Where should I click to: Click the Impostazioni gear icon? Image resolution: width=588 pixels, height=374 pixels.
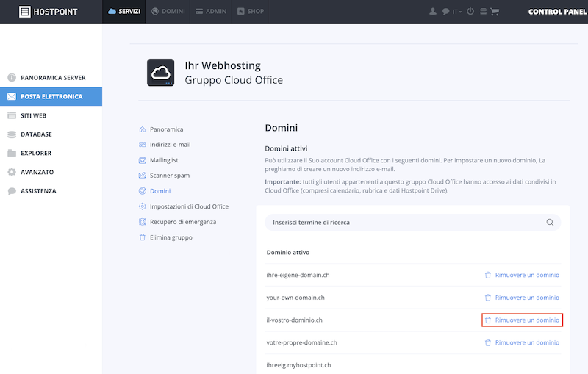point(142,206)
